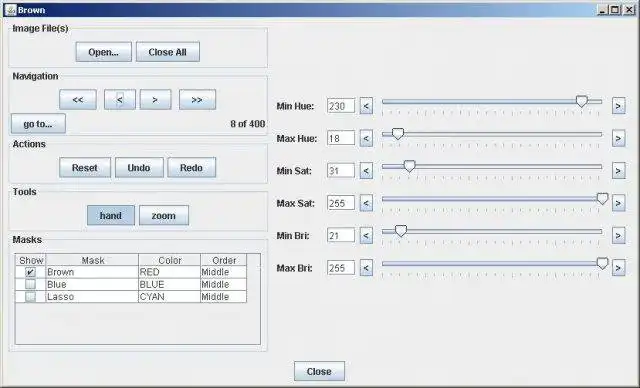Decrease Max Hue with < button
This screenshot has height=388, width=640.
[366, 138]
